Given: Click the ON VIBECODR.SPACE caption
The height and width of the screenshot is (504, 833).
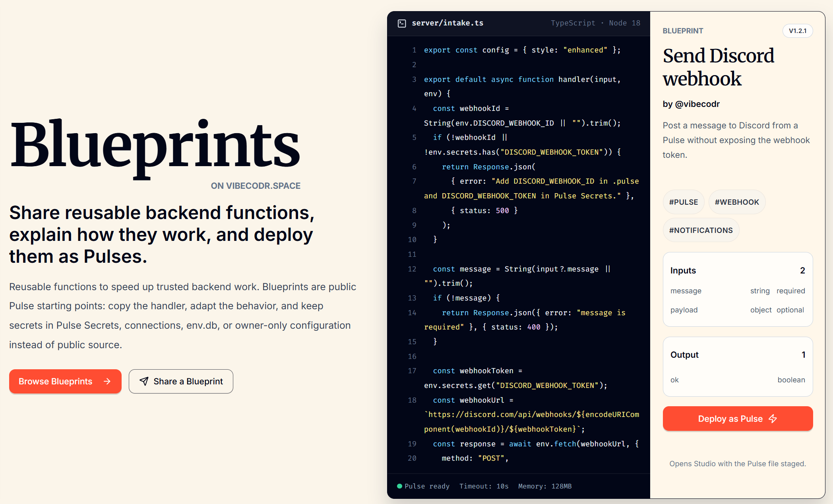Looking at the screenshot, I should (x=256, y=186).
